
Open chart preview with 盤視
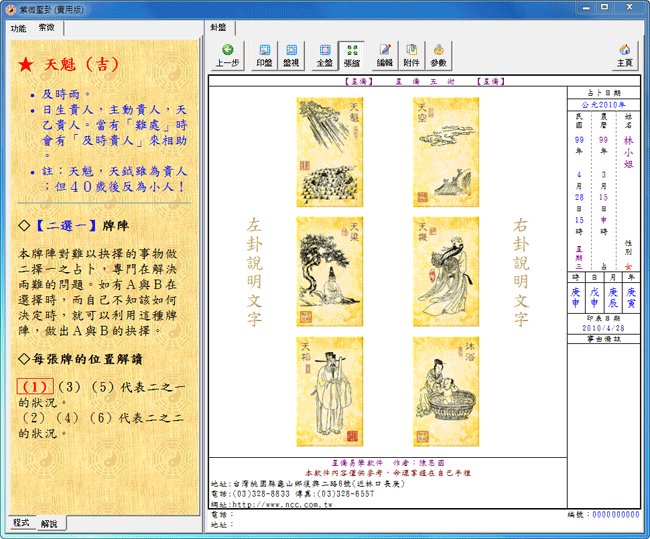pos(291,56)
